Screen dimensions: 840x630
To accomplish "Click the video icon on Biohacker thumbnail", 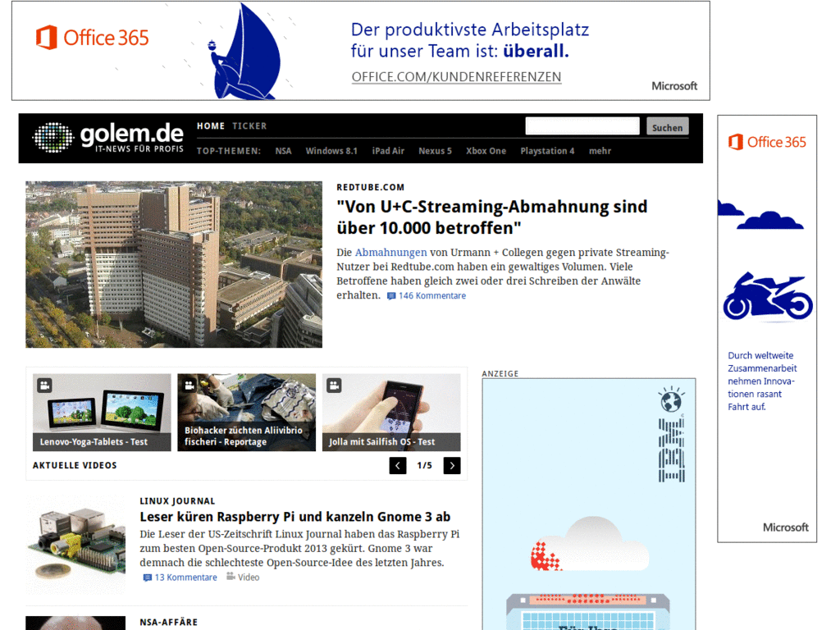I will [x=189, y=386].
